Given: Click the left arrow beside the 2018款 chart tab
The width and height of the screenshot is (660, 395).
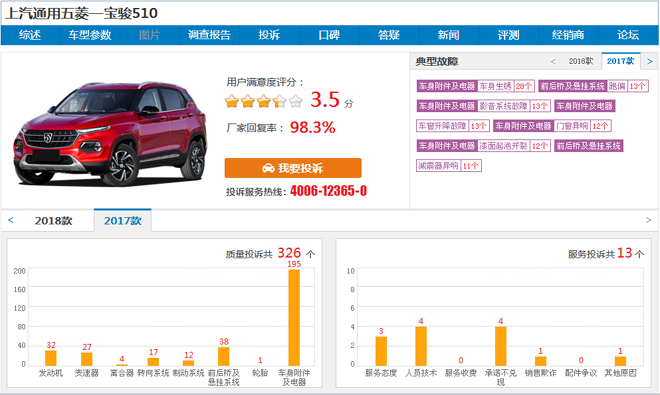Looking at the screenshot, I should (x=11, y=220).
